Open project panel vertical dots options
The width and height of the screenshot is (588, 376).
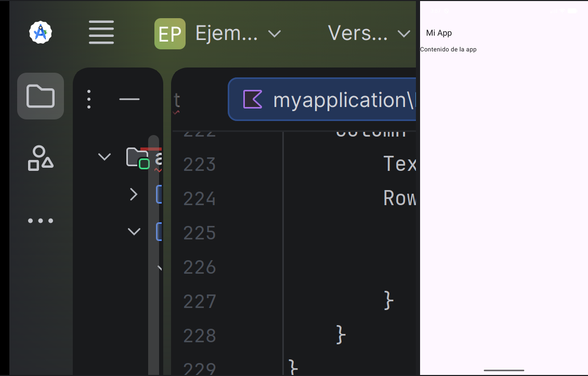[x=89, y=99]
